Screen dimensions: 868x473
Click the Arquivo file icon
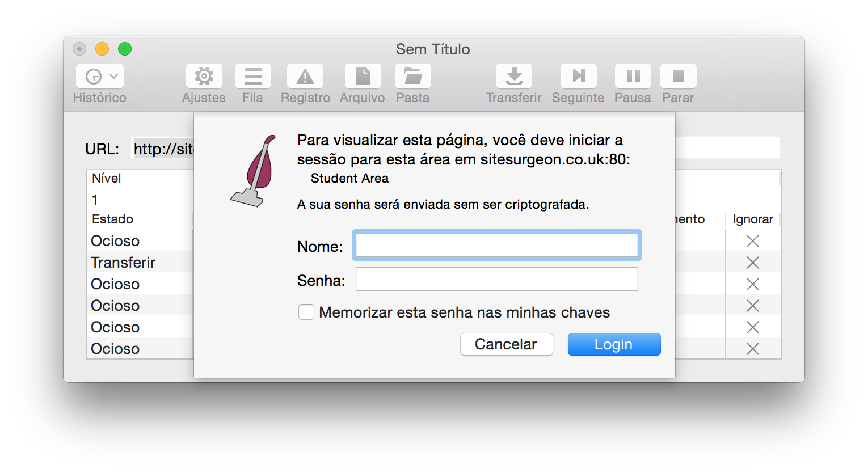coord(363,76)
